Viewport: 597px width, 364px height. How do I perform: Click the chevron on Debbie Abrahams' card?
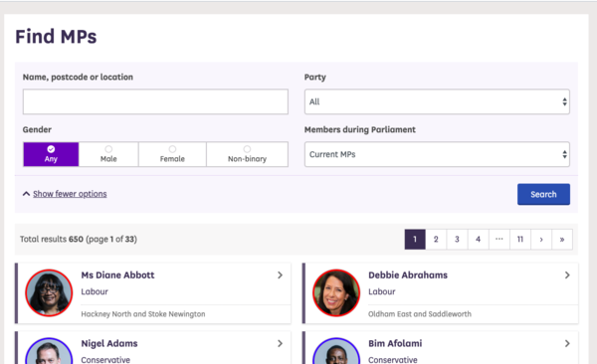pos(567,274)
